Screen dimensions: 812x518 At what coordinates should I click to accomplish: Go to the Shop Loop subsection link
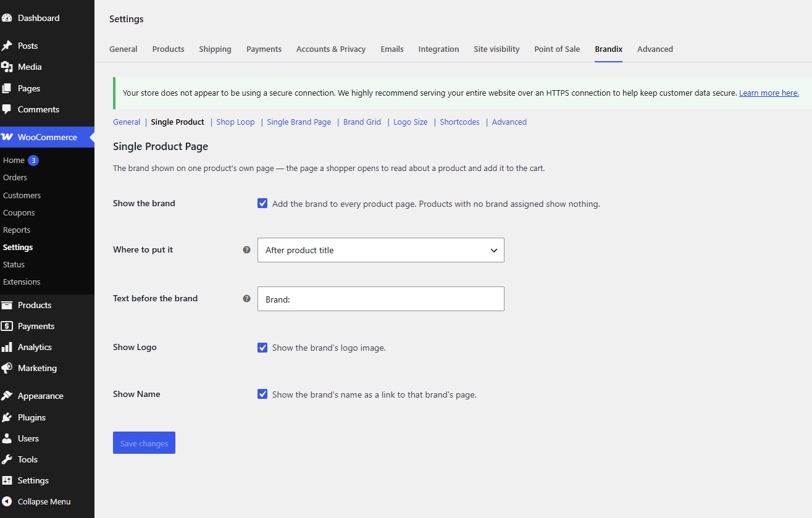click(x=235, y=122)
